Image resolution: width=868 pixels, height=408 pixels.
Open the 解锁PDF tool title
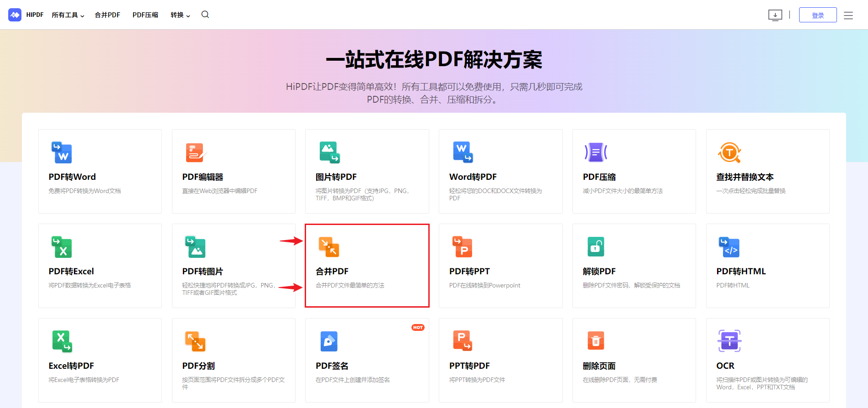599,272
